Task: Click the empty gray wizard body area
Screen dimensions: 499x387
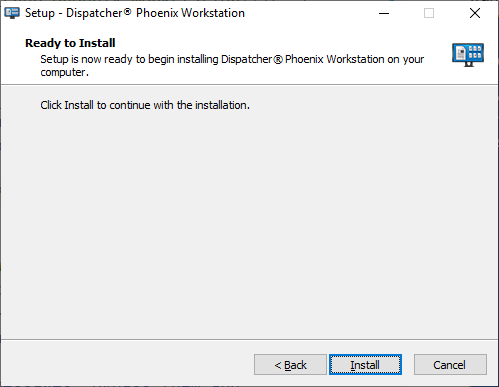Action: click(x=249, y=220)
